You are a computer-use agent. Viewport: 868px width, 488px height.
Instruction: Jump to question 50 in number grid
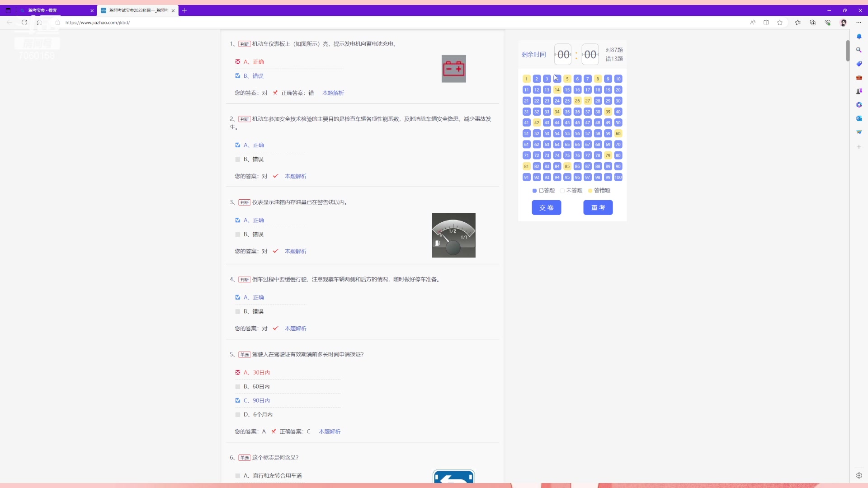pyautogui.click(x=618, y=122)
